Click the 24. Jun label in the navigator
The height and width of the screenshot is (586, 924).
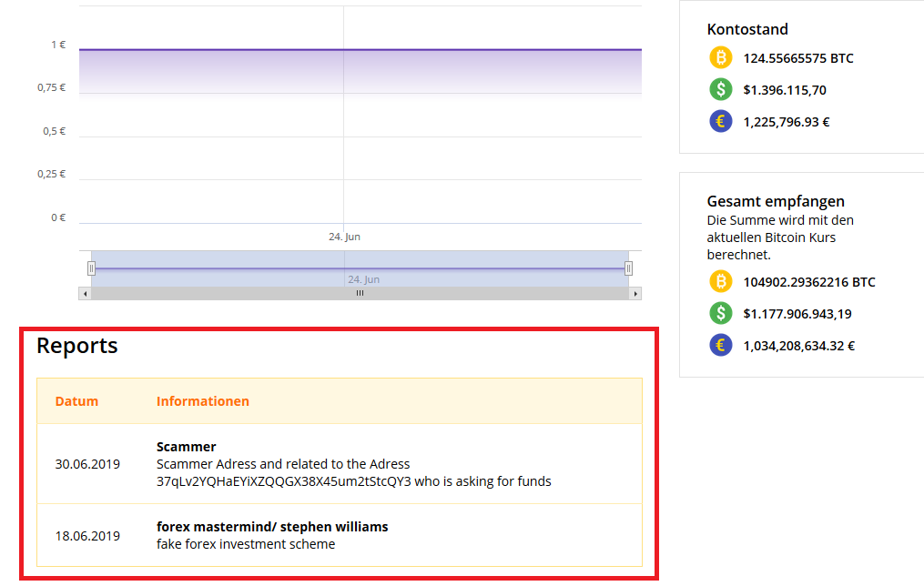(363, 279)
